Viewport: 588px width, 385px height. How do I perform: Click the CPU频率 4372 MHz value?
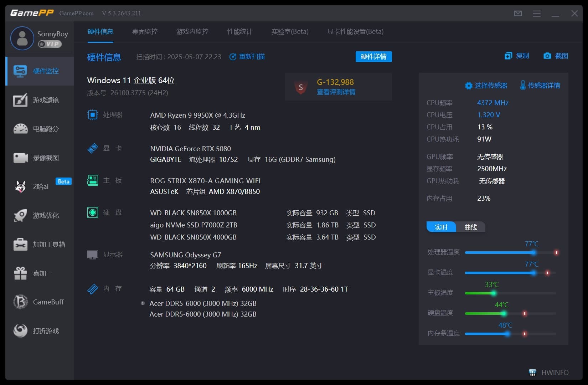coord(493,103)
